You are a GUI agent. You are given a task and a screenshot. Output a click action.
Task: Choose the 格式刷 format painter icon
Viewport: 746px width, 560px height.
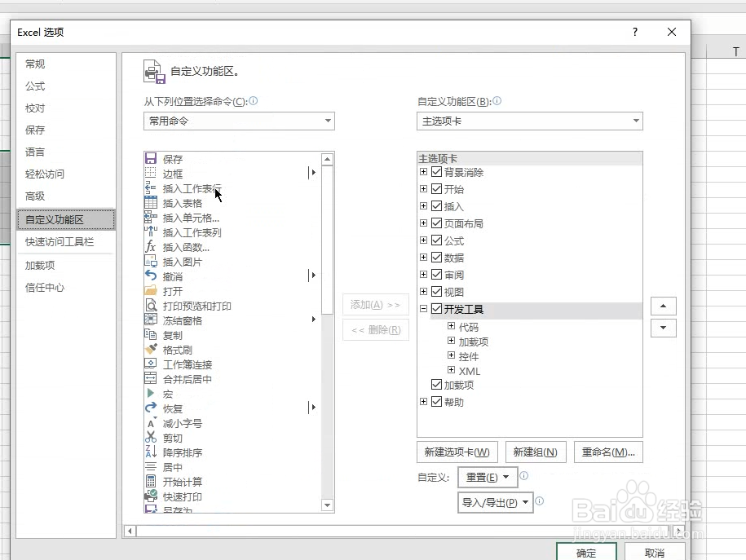(151, 349)
